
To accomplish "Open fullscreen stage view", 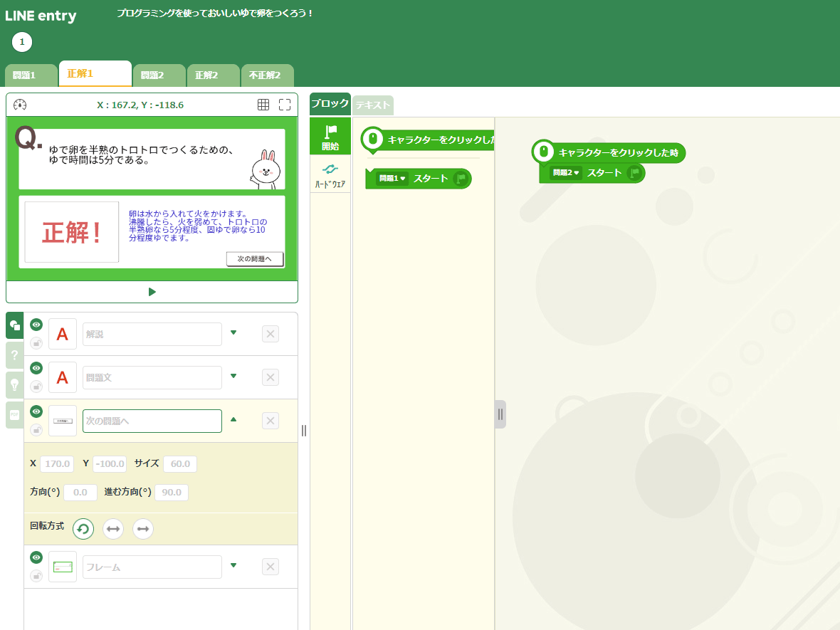I will pyautogui.click(x=285, y=105).
